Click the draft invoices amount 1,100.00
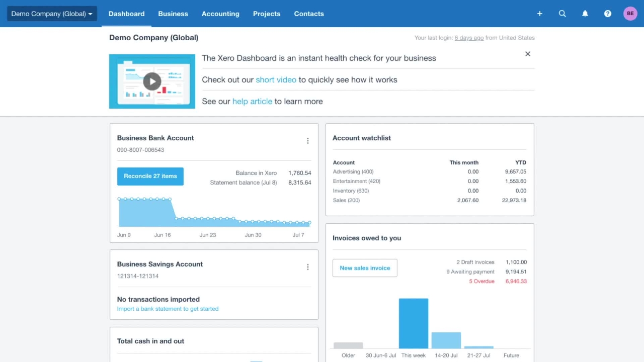 [x=516, y=262]
